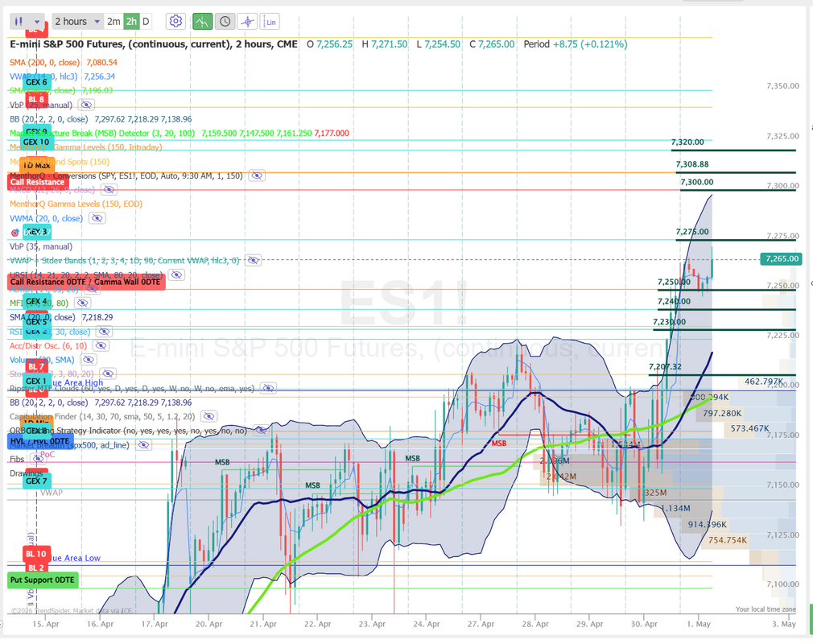Image resolution: width=813 pixels, height=644 pixels.
Task: Toggle visibility of Fibs
Action: pos(37,459)
